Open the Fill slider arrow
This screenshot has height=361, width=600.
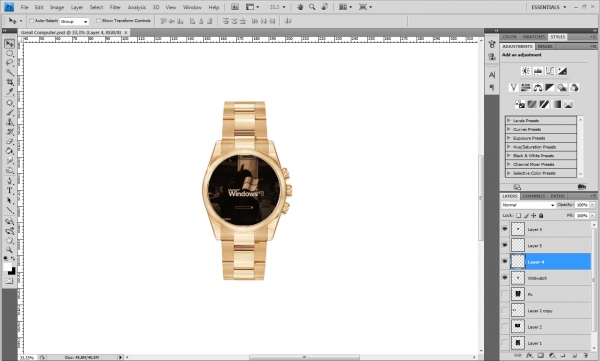click(593, 216)
